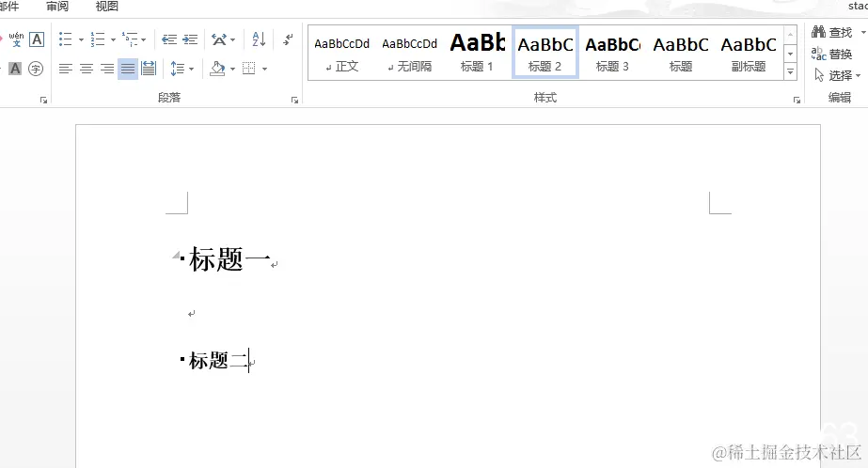Open the styles pane launcher

(x=797, y=101)
